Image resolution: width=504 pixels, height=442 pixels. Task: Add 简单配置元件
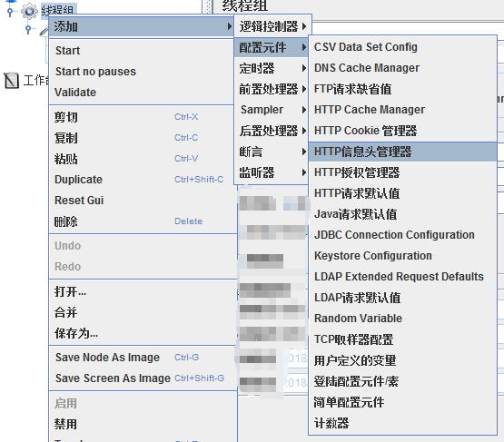click(403, 402)
